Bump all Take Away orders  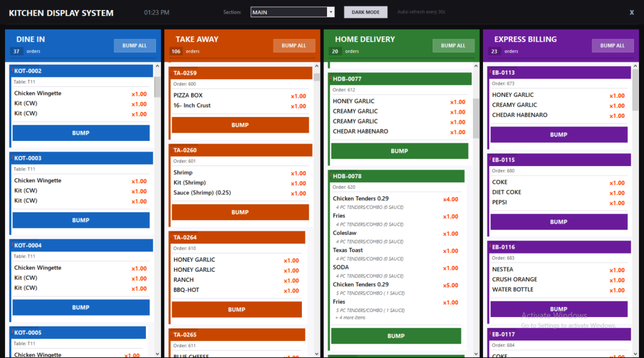pos(294,46)
